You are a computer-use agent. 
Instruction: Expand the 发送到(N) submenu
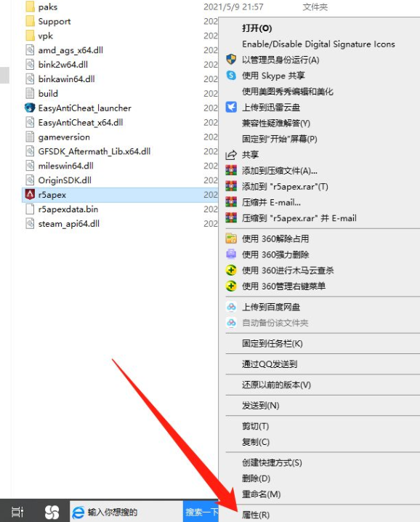pyautogui.click(x=261, y=406)
